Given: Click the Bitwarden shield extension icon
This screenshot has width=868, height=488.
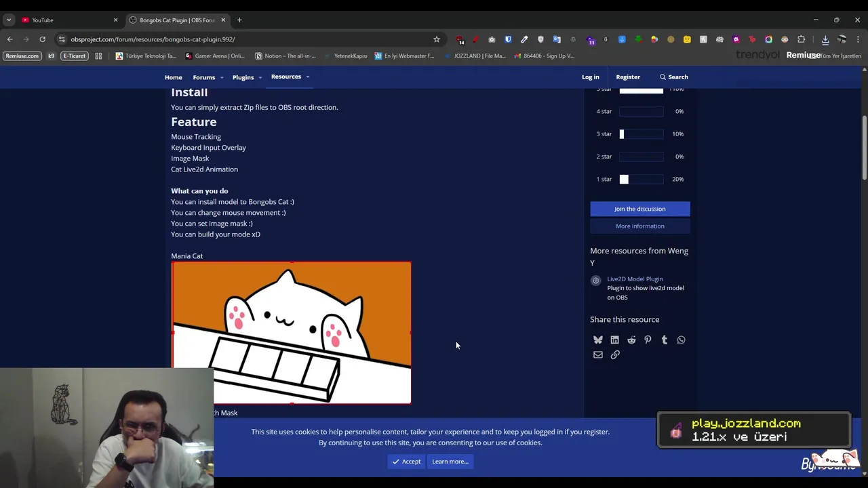Looking at the screenshot, I should [x=508, y=39].
